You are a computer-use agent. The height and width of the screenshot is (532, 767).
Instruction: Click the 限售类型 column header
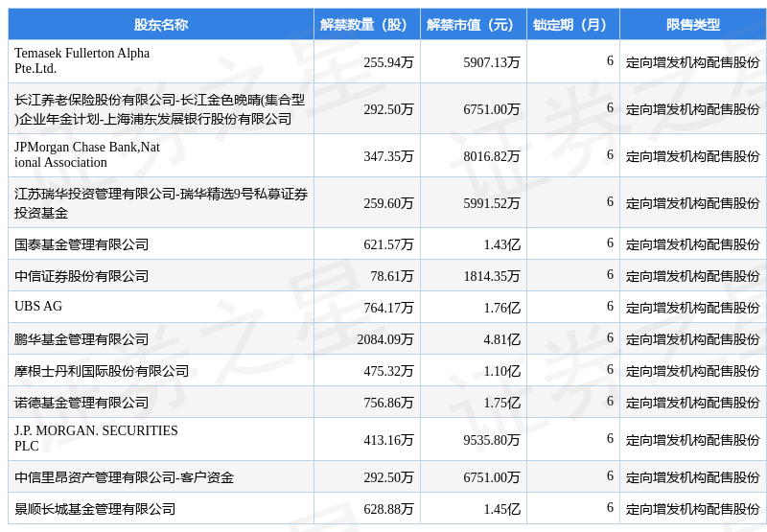pyautogui.click(x=693, y=25)
